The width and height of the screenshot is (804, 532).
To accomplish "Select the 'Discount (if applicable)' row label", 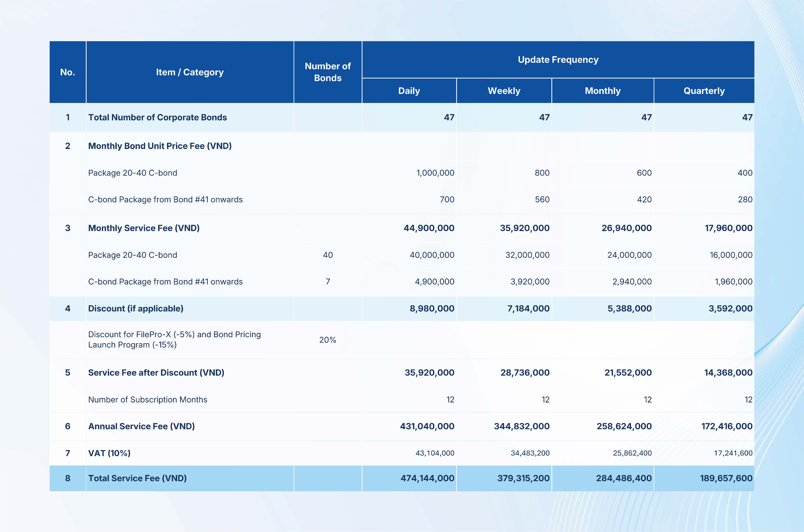I will [x=136, y=308].
